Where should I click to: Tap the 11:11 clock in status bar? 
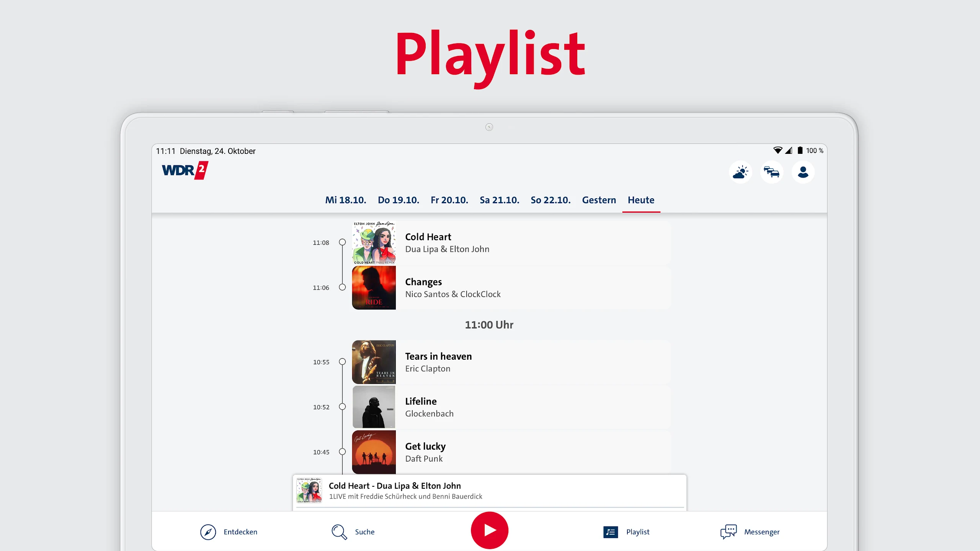165,151
